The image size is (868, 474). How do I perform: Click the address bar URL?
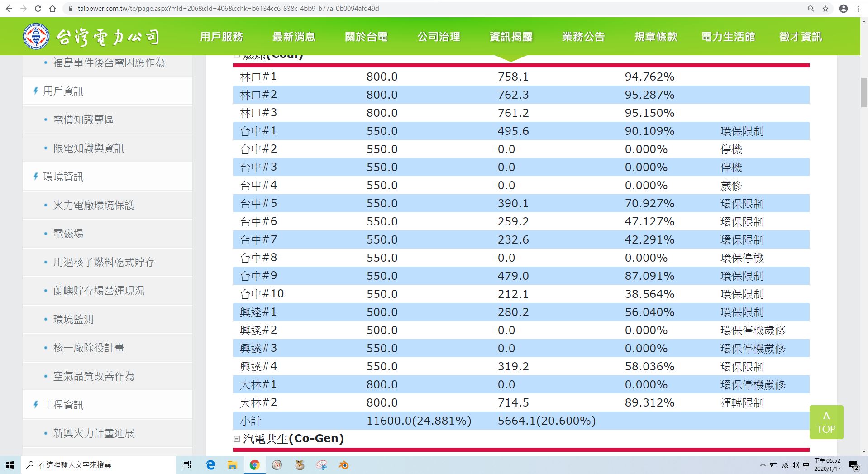coord(228,9)
